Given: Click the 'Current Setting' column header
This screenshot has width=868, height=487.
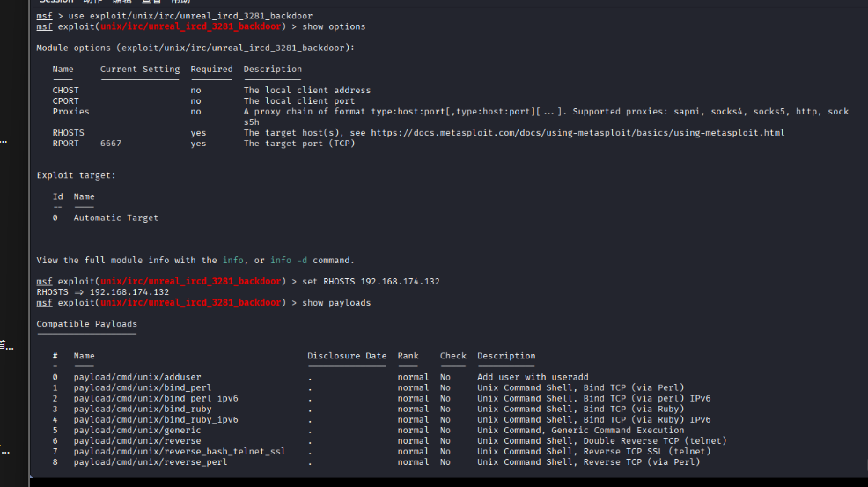Looking at the screenshot, I should [140, 70].
